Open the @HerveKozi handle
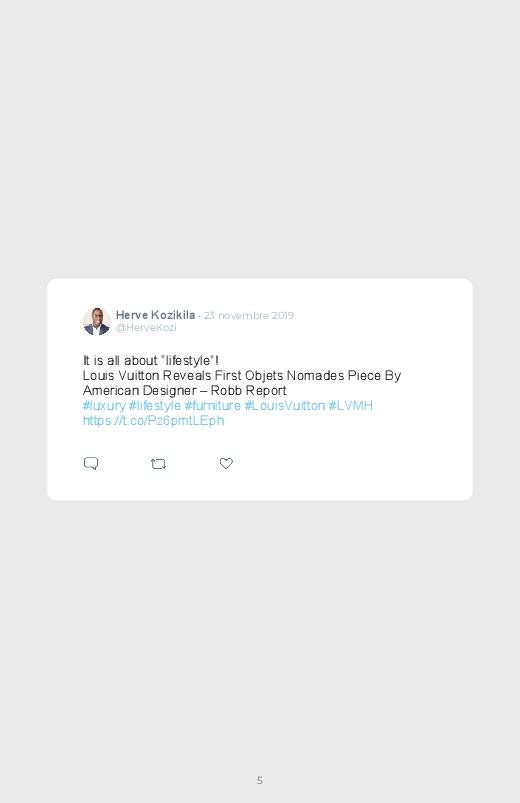This screenshot has height=803, width=520. [146, 328]
